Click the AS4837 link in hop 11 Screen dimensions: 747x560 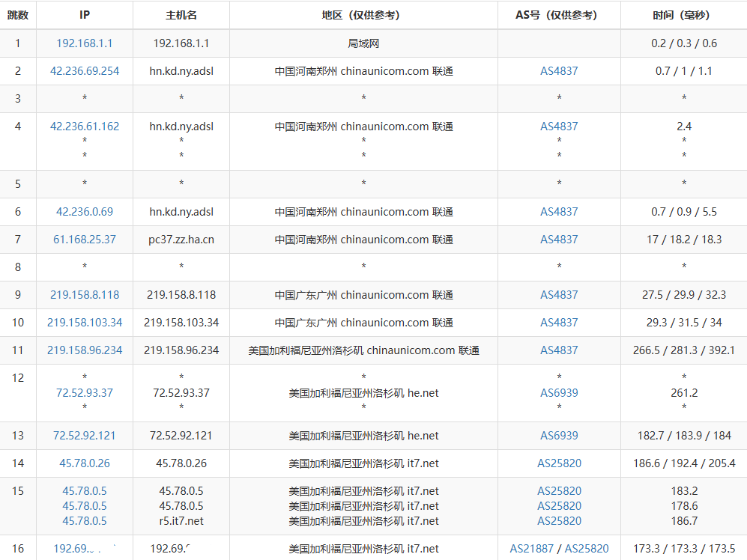pos(559,350)
